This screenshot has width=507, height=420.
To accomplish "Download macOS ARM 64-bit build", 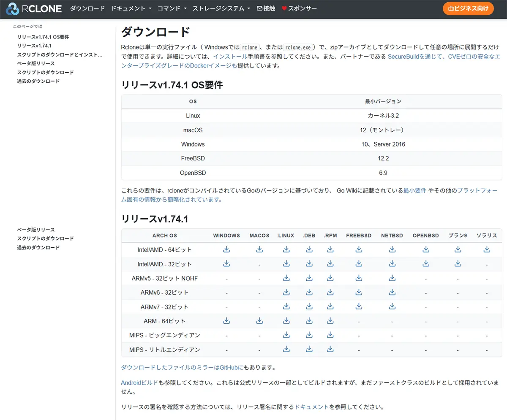I will [259, 321].
